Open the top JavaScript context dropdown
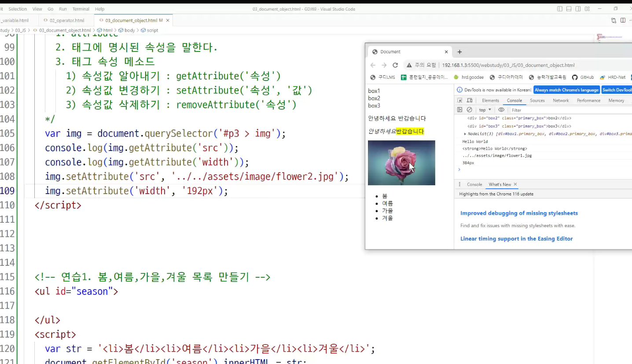632x364 pixels. pyautogui.click(x=485, y=110)
